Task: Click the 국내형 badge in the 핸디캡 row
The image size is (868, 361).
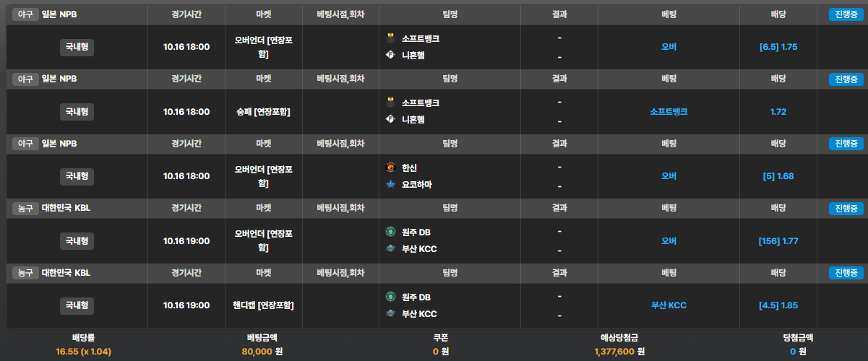Action: [77, 305]
